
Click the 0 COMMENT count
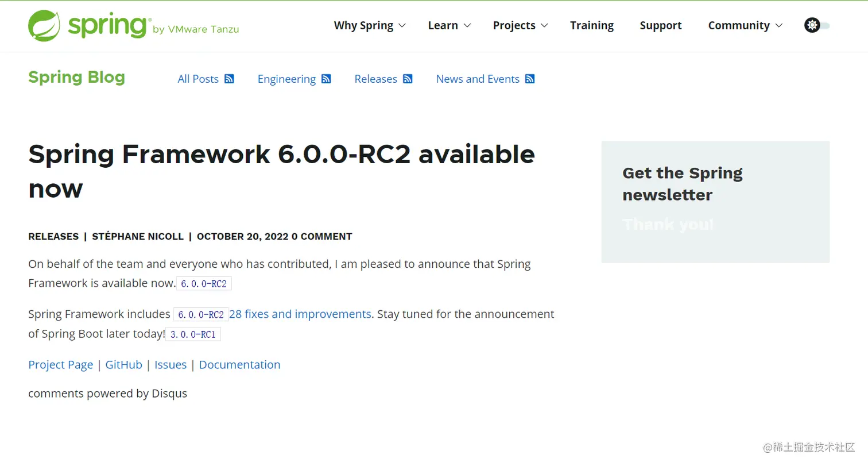click(321, 237)
